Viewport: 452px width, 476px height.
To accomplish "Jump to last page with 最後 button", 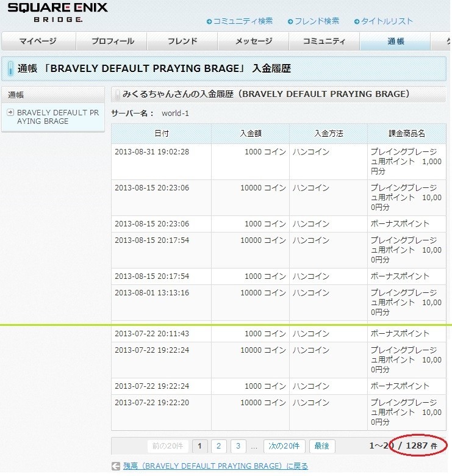I will (x=321, y=445).
